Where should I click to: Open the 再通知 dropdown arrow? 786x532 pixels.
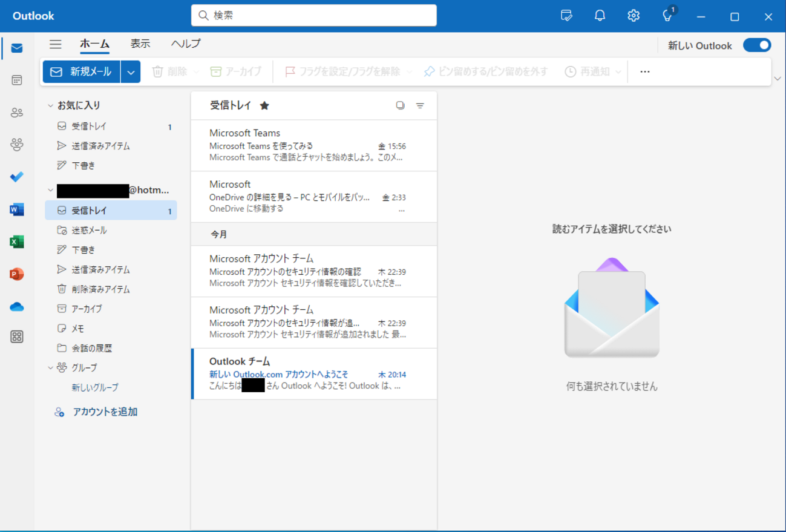pyautogui.click(x=618, y=72)
